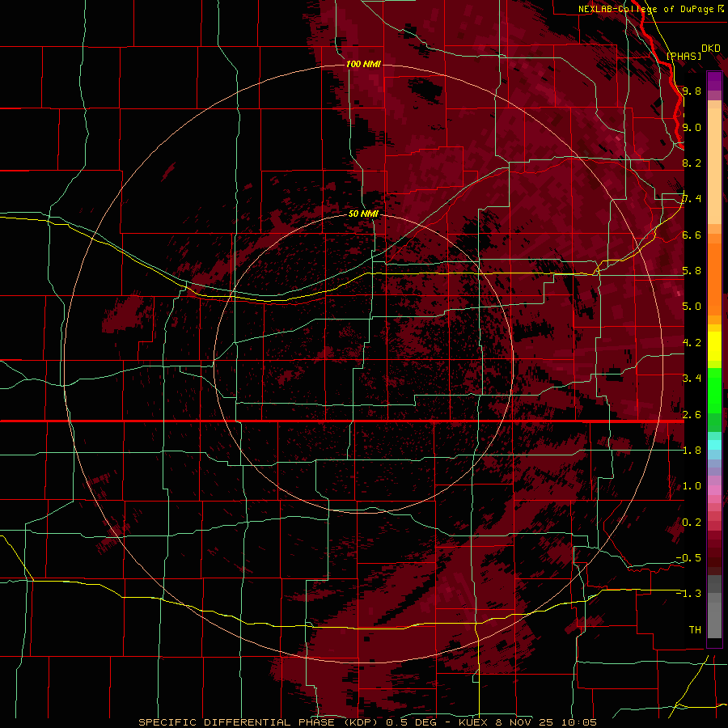Click the 10:05 time stamp
The height and width of the screenshot is (728, 728).
[578, 722]
